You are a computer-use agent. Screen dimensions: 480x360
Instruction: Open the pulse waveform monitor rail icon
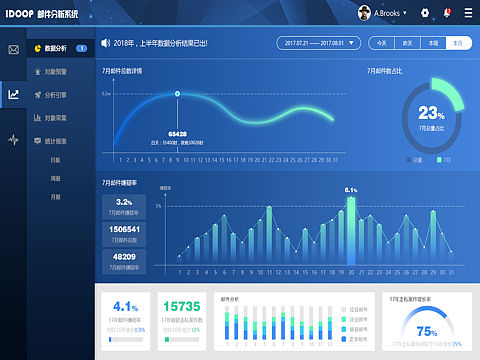pos(13,140)
